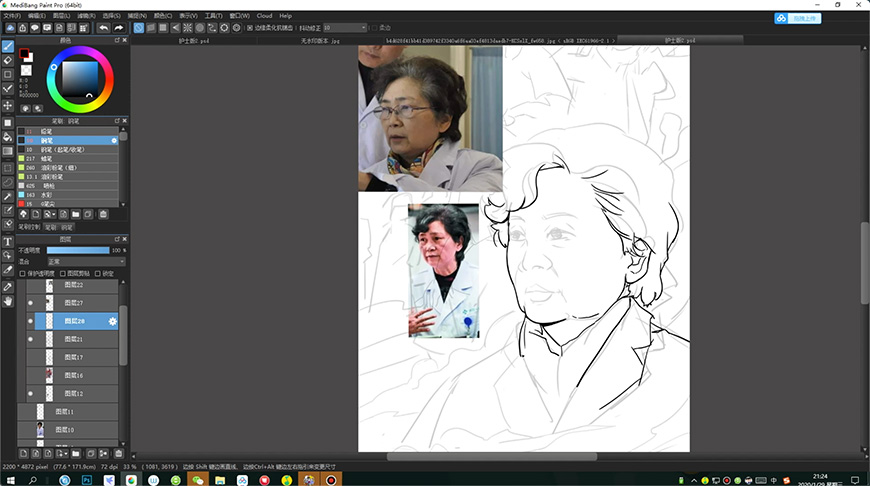Enable circle snap guide icon

pyautogui.click(x=200, y=28)
